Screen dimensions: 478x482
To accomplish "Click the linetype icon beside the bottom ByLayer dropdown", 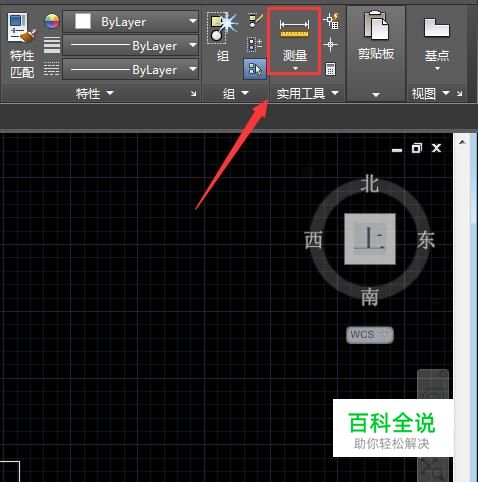I will coord(52,69).
